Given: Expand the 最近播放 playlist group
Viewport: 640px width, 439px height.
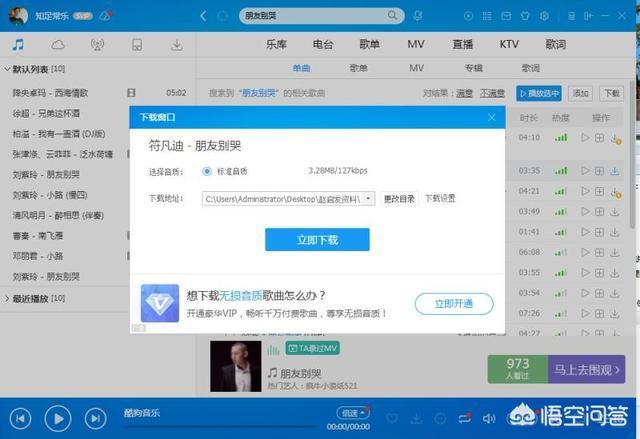Looking at the screenshot, I should coord(7,299).
